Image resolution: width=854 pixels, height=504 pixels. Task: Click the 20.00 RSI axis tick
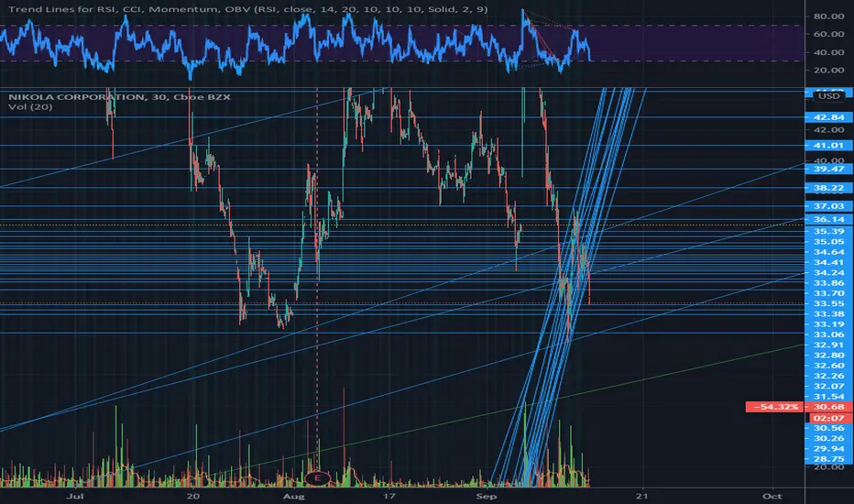pos(828,71)
